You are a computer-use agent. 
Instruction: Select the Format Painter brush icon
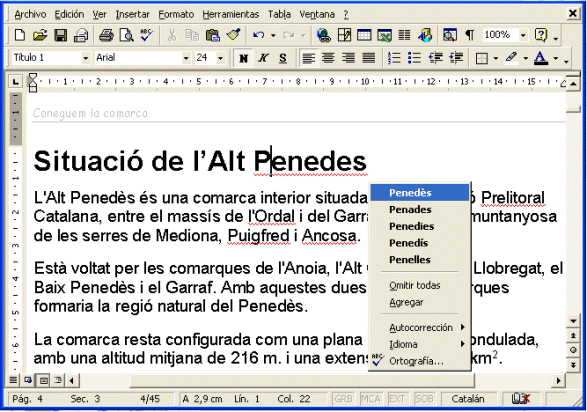click(x=233, y=36)
